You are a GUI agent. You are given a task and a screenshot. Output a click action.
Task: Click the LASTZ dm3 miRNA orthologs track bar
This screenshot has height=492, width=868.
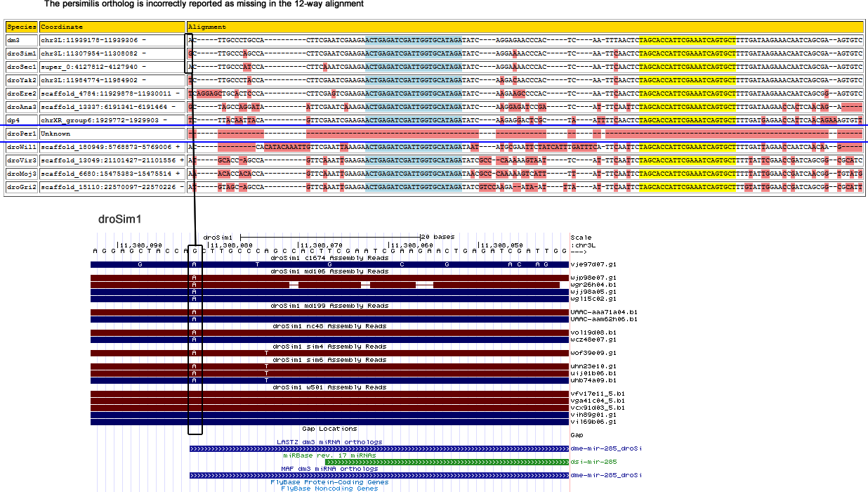[x=379, y=448]
